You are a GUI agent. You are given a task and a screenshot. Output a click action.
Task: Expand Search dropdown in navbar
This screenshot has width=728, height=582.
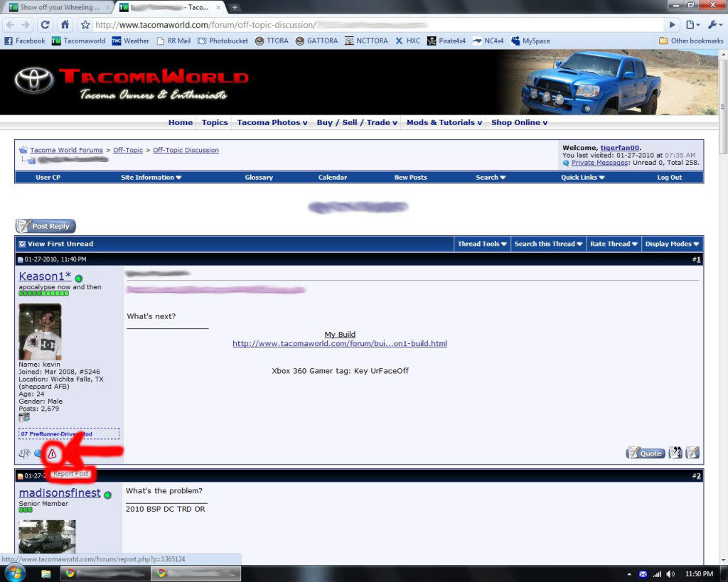(491, 177)
